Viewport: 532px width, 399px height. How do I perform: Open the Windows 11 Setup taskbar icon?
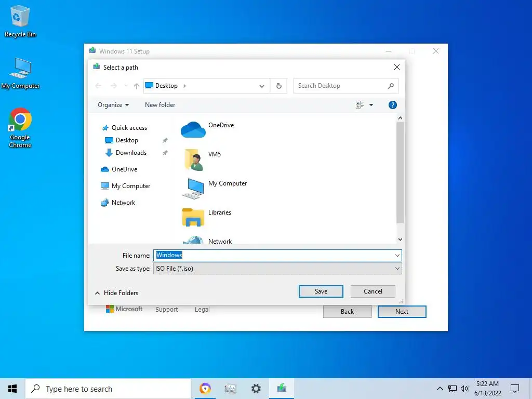(282, 389)
